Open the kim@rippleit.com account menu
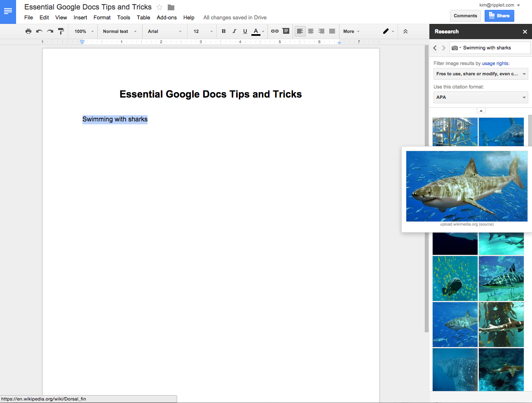The height and width of the screenshot is (403, 532). tap(499, 5)
